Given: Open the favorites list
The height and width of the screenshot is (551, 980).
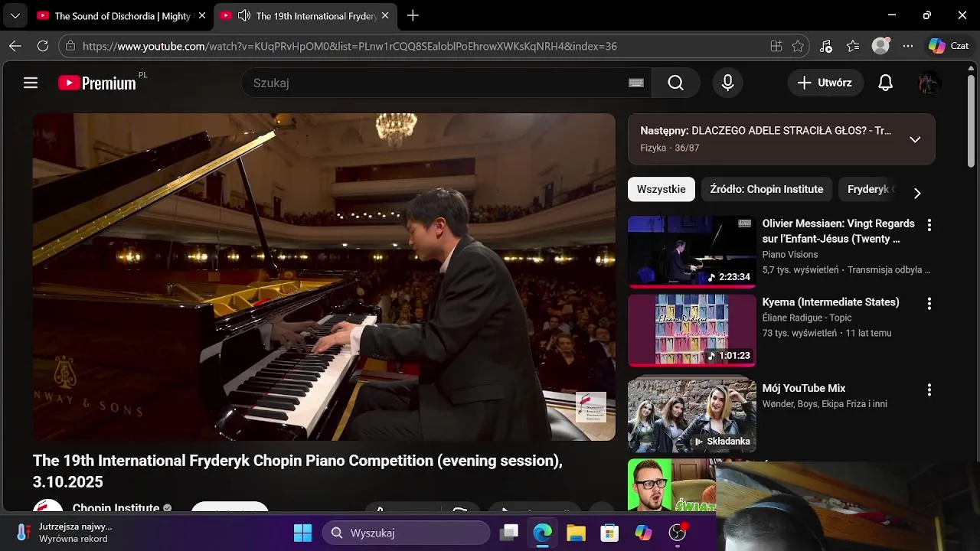Looking at the screenshot, I should pyautogui.click(x=853, y=46).
